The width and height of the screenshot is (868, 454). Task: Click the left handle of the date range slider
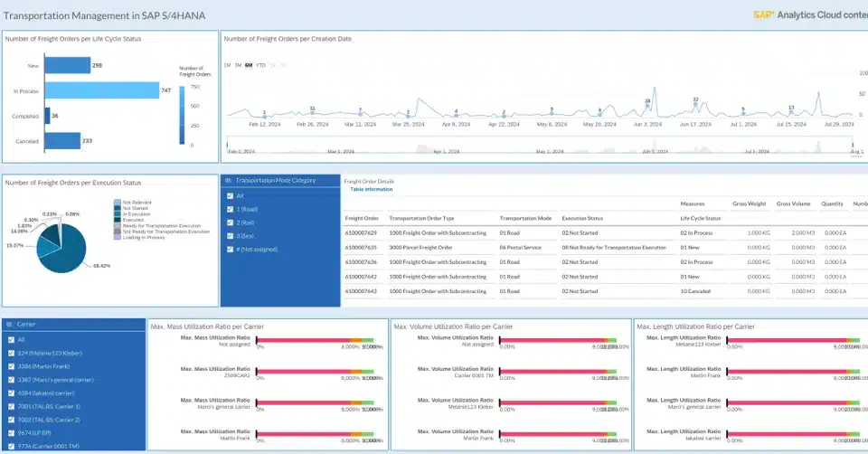(227, 145)
